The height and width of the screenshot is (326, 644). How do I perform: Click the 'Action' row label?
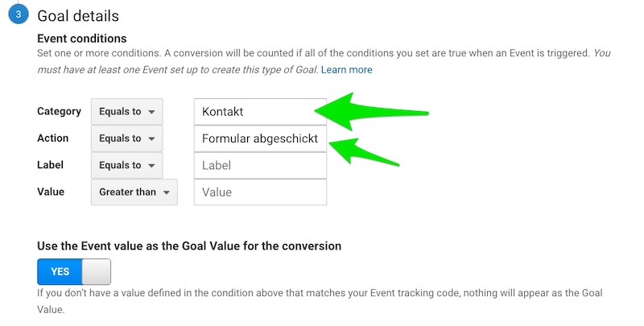[x=53, y=138]
